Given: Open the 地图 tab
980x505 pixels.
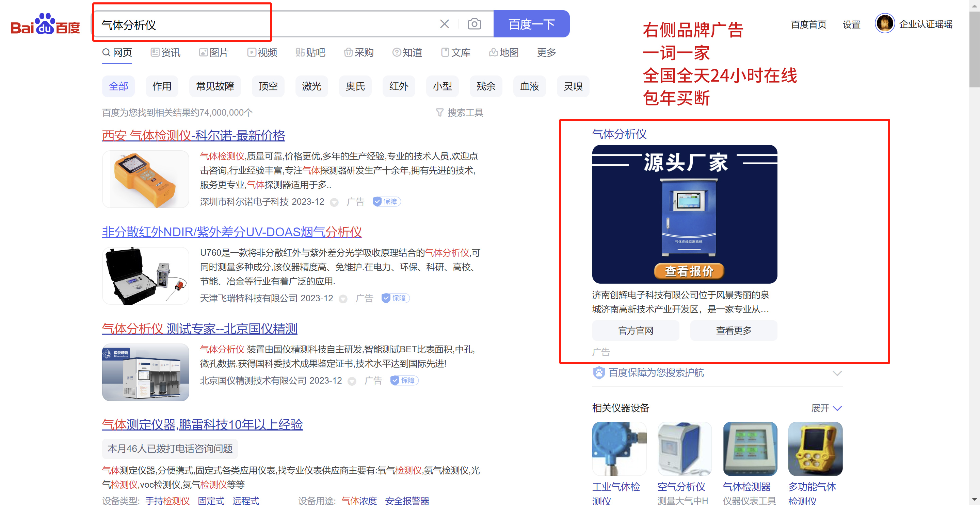Looking at the screenshot, I should click(504, 52).
